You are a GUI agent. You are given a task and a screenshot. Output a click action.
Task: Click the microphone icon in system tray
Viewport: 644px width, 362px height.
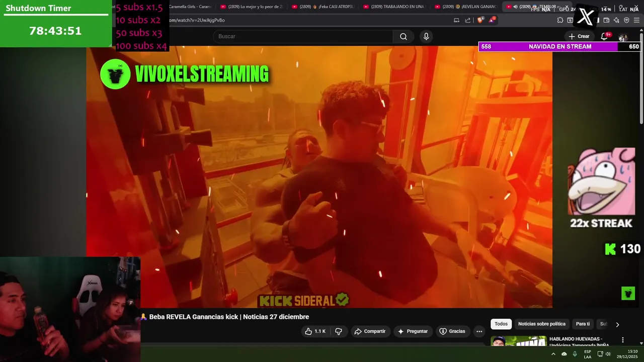(575, 354)
